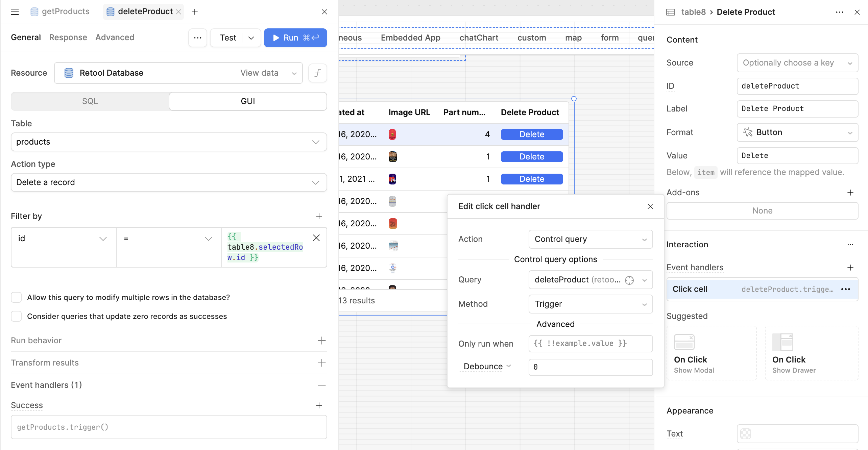Open query options three-dot menu near Test
Image resolution: width=868 pixels, height=450 pixels.
[x=198, y=37]
